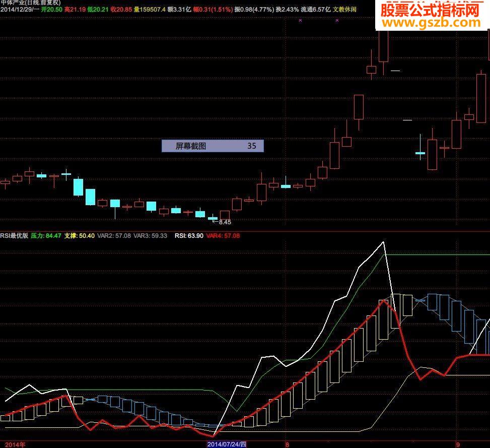Click the 支撑: 50.40 indicator value
The image size is (490, 448).
pos(80,235)
